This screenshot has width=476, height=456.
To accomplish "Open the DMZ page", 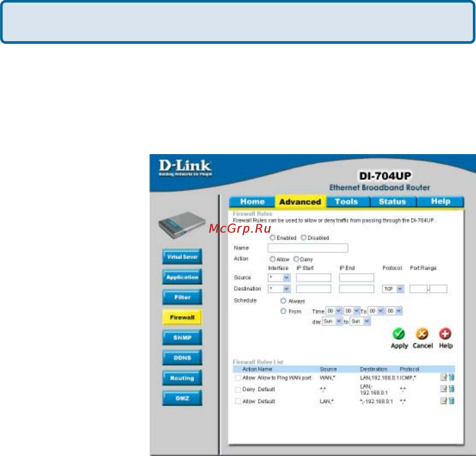I will (182, 398).
